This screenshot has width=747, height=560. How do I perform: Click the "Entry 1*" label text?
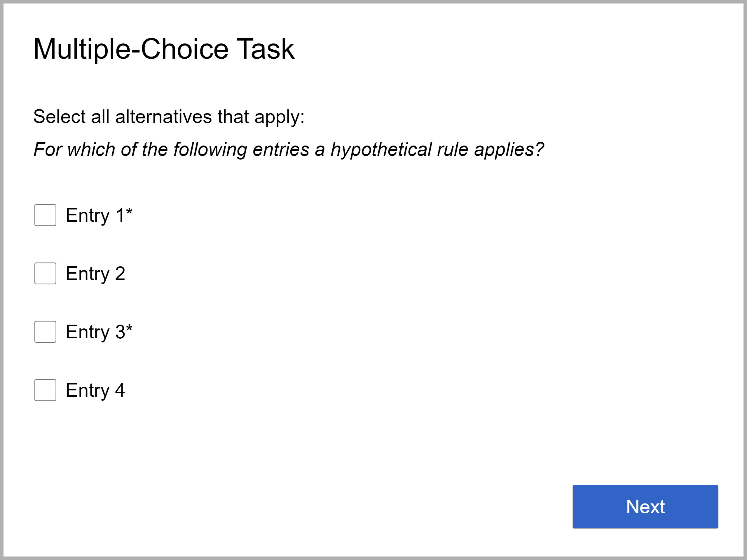click(x=99, y=215)
